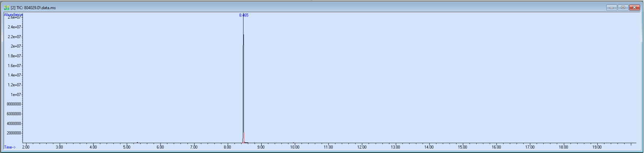This screenshot has height=153, width=644.
Task: Click the 17.00 time axis label
Action: tap(530, 147)
